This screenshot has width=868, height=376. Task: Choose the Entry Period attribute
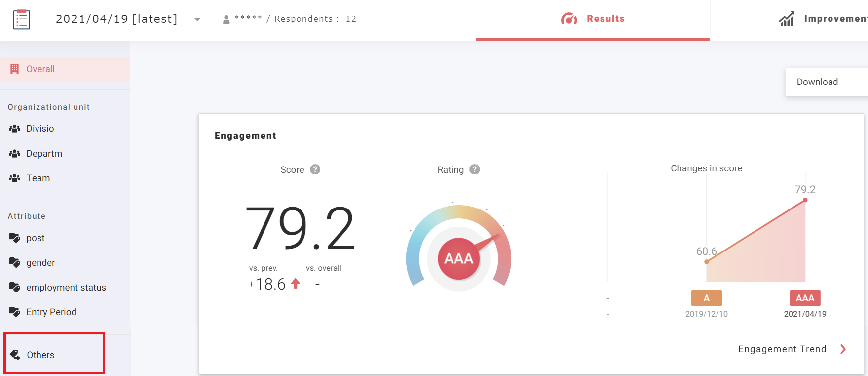(x=51, y=312)
